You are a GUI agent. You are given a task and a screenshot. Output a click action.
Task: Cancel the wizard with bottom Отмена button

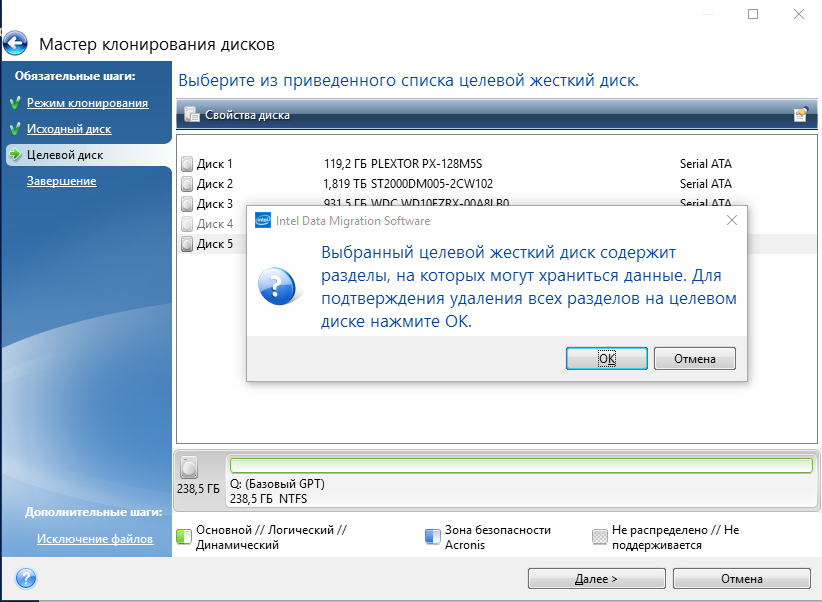[x=741, y=578]
